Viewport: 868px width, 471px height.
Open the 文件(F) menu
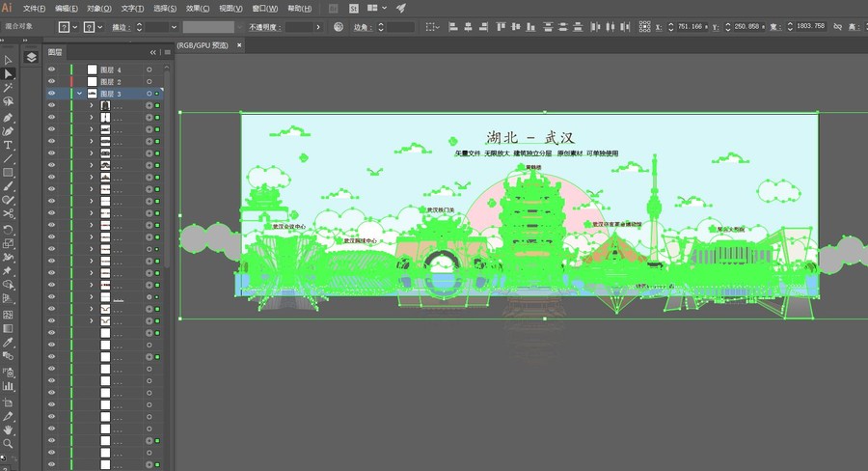pyautogui.click(x=34, y=9)
